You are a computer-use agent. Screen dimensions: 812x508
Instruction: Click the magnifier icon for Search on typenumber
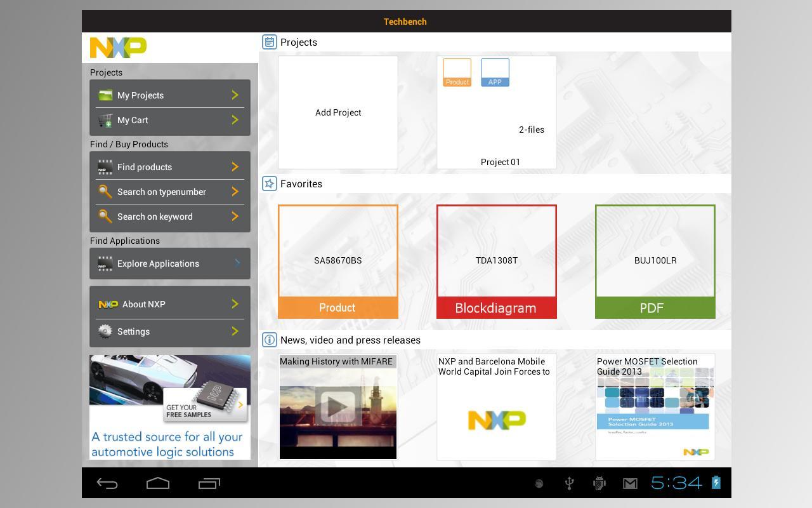point(105,192)
